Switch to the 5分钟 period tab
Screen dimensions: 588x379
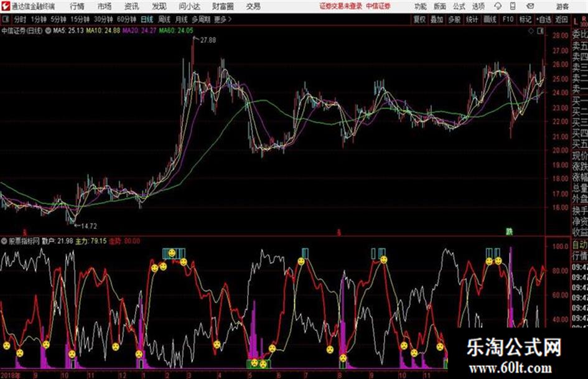click(x=58, y=19)
